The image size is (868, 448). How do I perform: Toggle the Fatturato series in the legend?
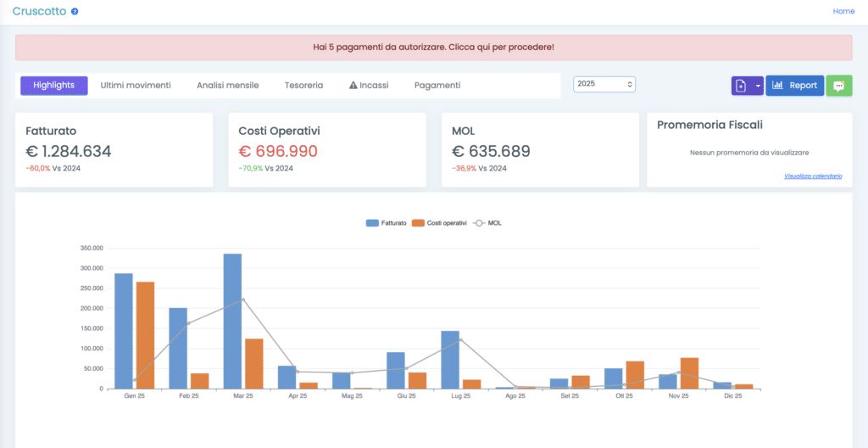(x=386, y=223)
